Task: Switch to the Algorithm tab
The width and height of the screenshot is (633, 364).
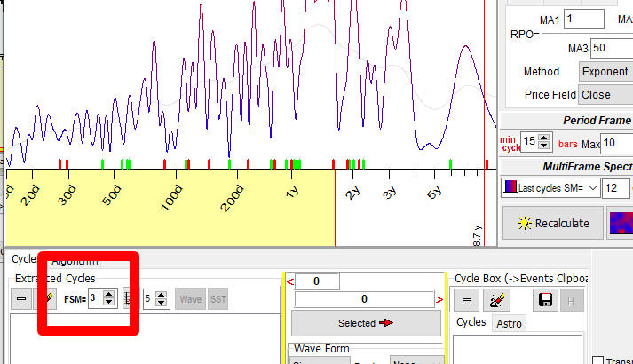Action: 75,260
